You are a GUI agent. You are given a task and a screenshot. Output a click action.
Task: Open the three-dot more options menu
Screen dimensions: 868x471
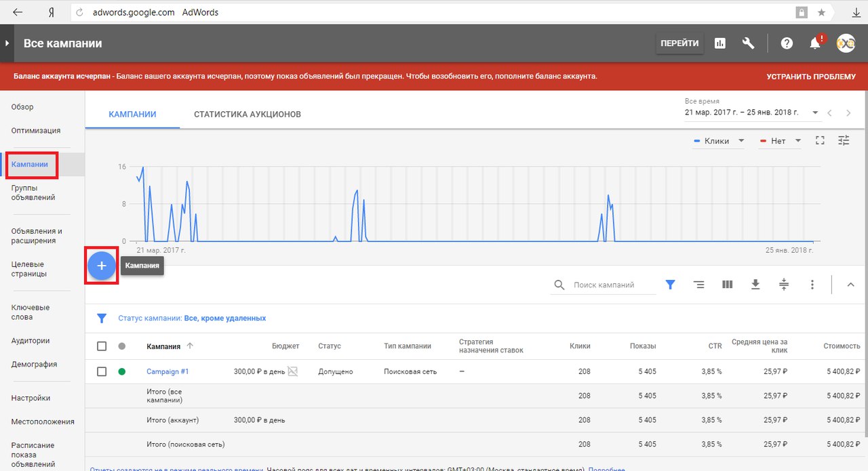(812, 285)
